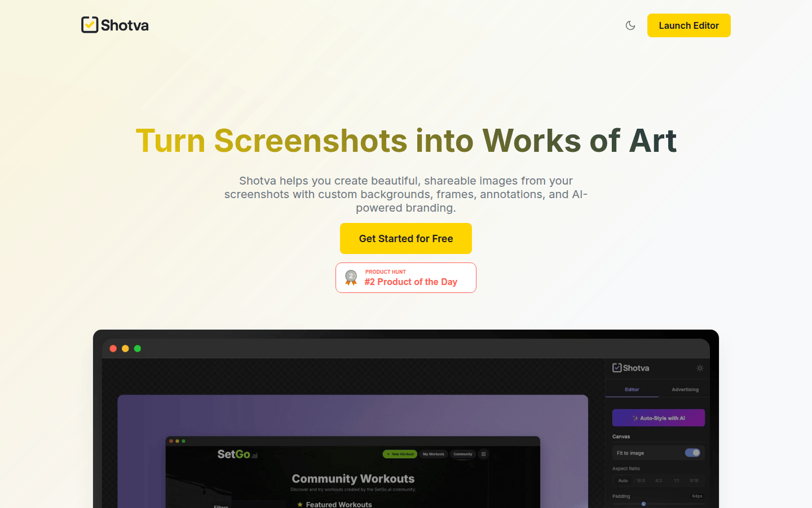Switch to the Advertising tab
Viewport: 812px width, 508px height.
[x=685, y=389]
